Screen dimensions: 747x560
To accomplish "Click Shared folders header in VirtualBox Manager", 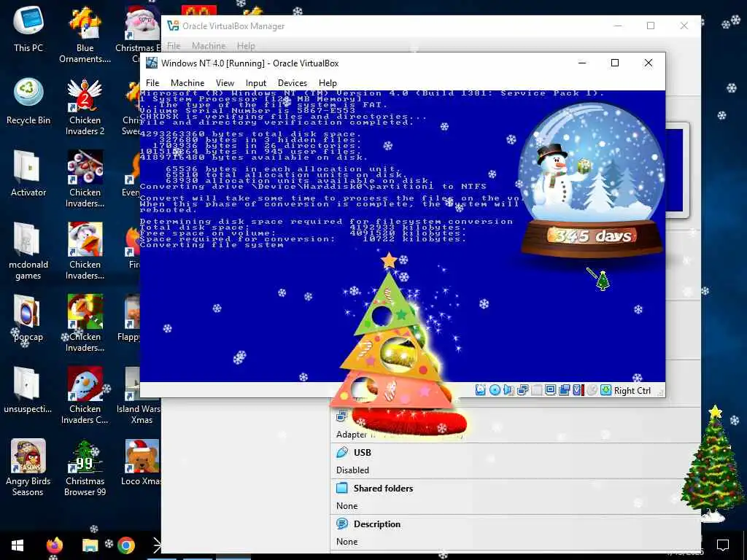I will pyautogui.click(x=383, y=488).
